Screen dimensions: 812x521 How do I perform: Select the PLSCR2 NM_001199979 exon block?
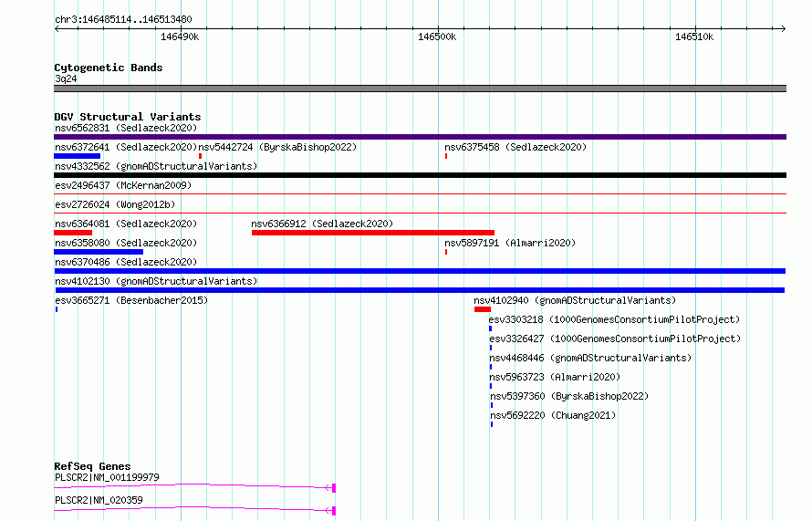(334, 488)
